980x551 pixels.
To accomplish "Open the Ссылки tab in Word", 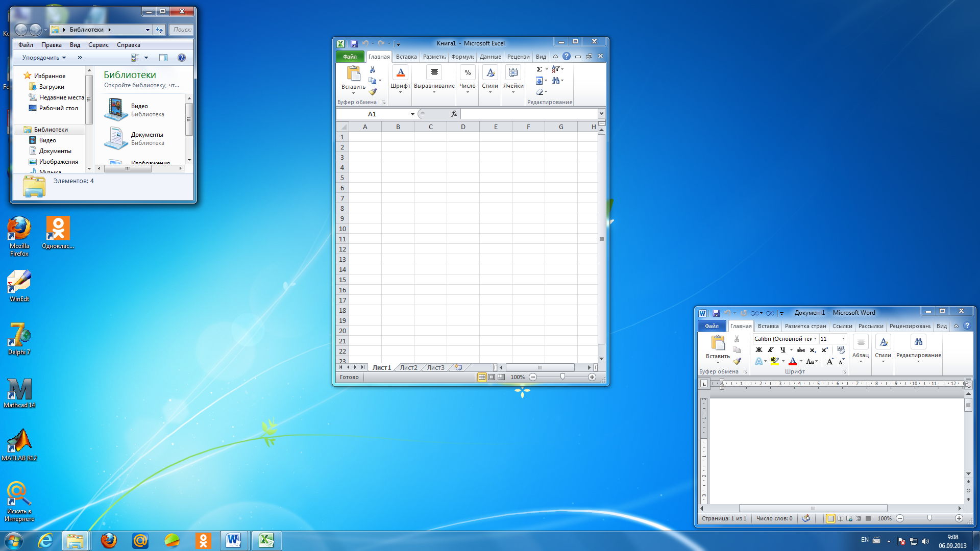I will (x=842, y=326).
